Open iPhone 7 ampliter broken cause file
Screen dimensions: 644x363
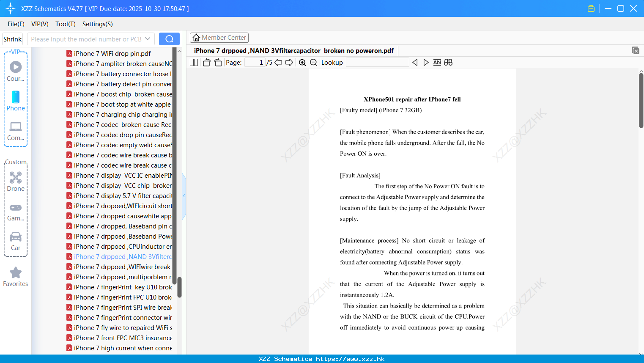click(x=119, y=64)
